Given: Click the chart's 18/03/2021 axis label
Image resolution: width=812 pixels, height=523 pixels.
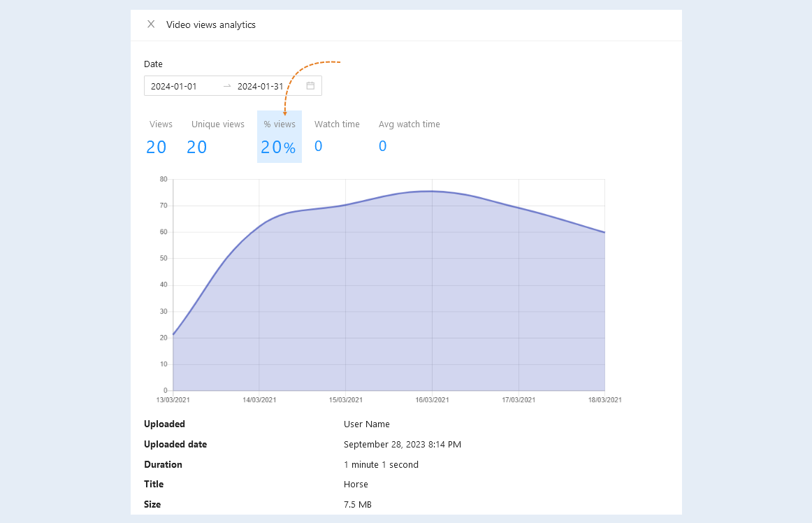Looking at the screenshot, I should tap(605, 400).
